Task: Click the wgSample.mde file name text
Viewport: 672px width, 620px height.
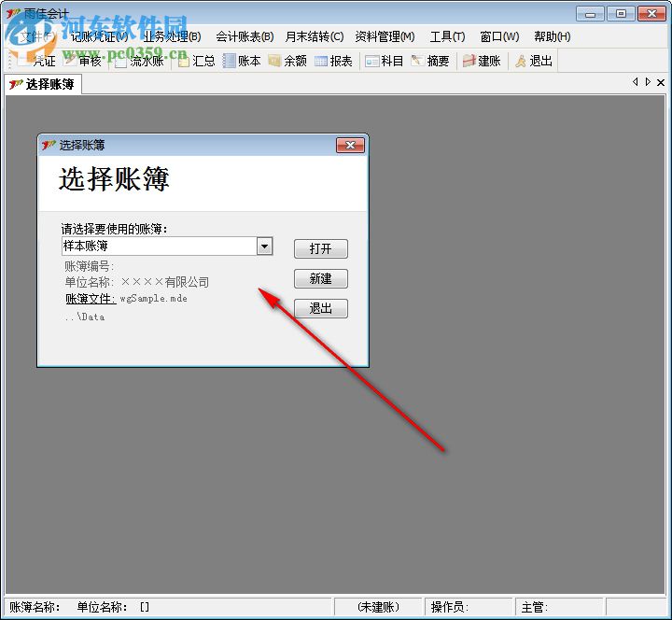Action: tap(153, 299)
